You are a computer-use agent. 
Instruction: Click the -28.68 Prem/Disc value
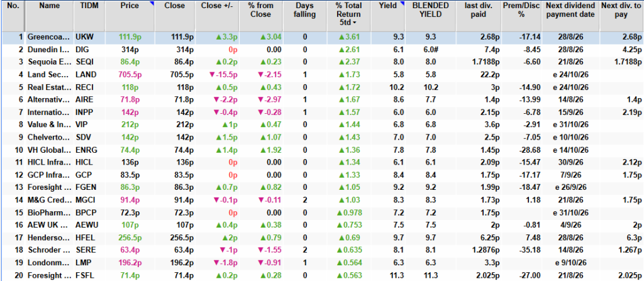(530, 149)
